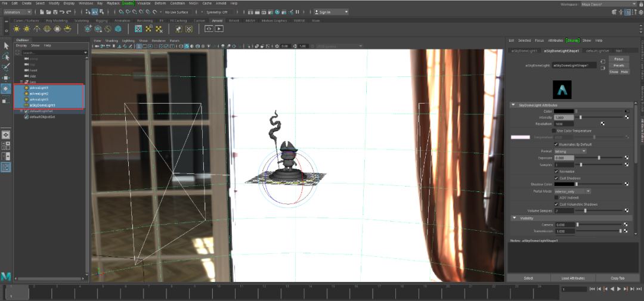Click the Focus button in the Attribute Editor
Image resolution: width=644 pixels, height=301 pixels.
(x=619, y=59)
